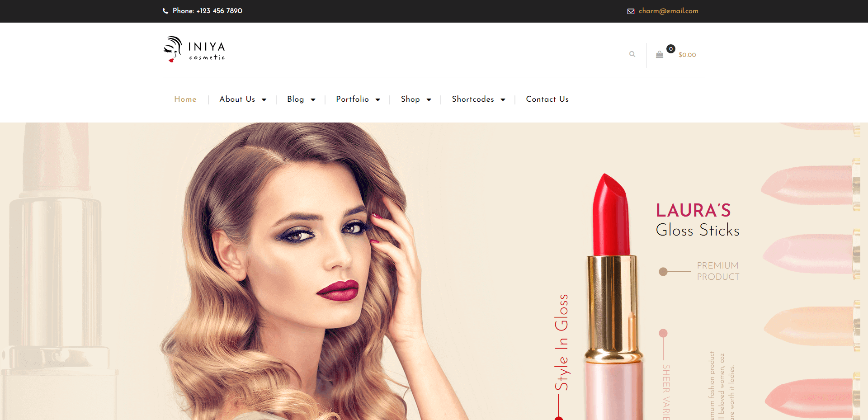Click the LAURA'S heading in banner
Screen dimensions: 868x420
point(693,210)
